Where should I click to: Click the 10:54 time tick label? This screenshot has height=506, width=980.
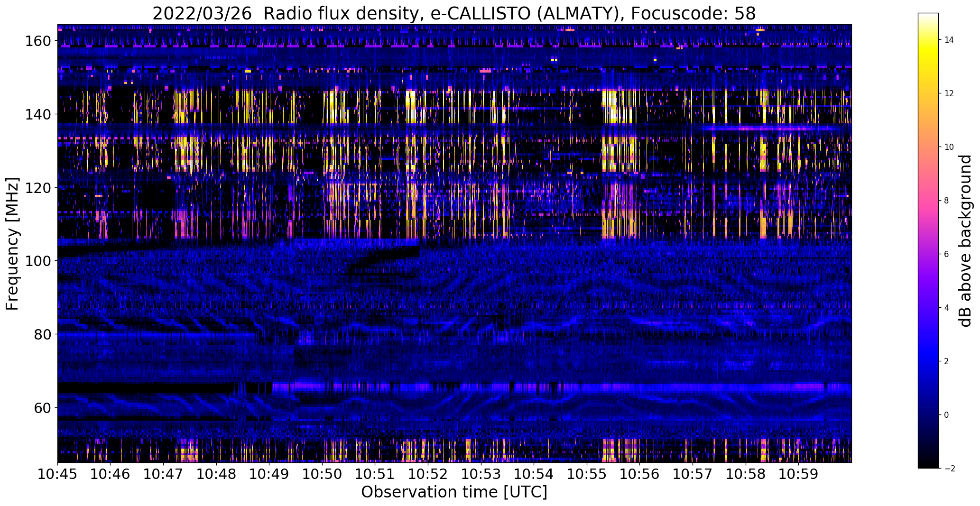click(x=534, y=473)
